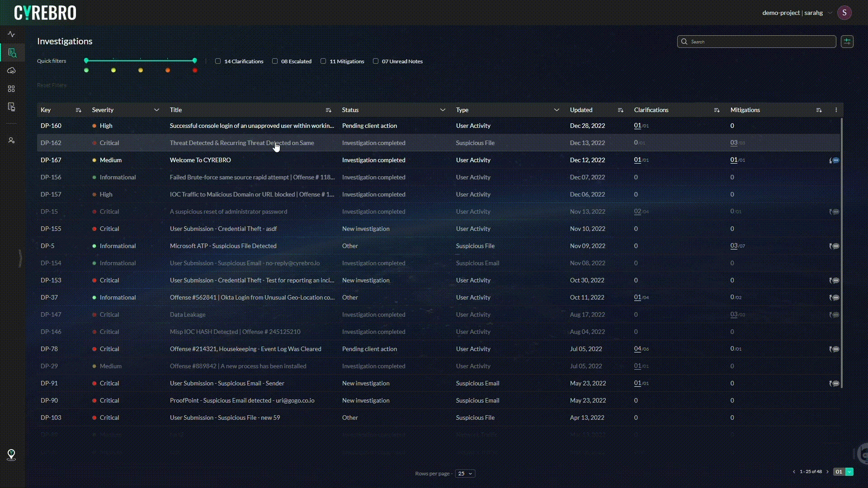This screenshot has height=488, width=868.
Task: Click the notes chat icon on DP-167 row
Action: click(x=835, y=160)
